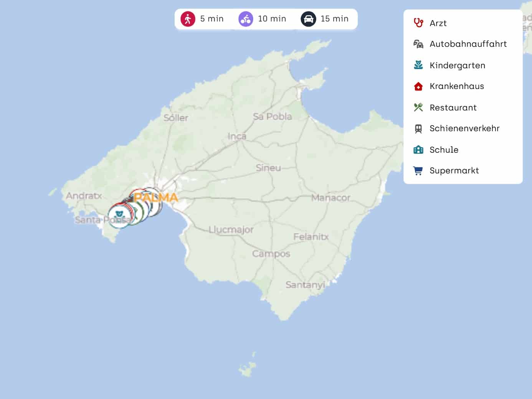The width and height of the screenshot is (532, 399).
Task: Select the 5 min walking icon
Action: (x=188, y=19)
